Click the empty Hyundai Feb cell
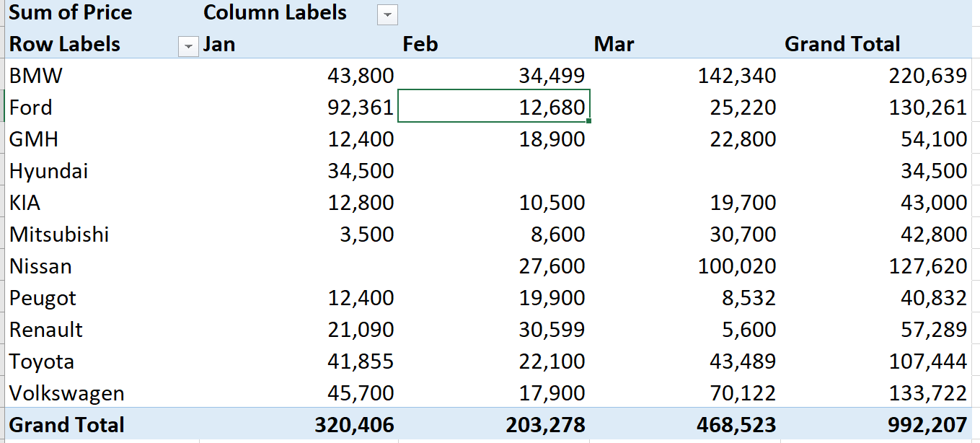 (493, 171)
